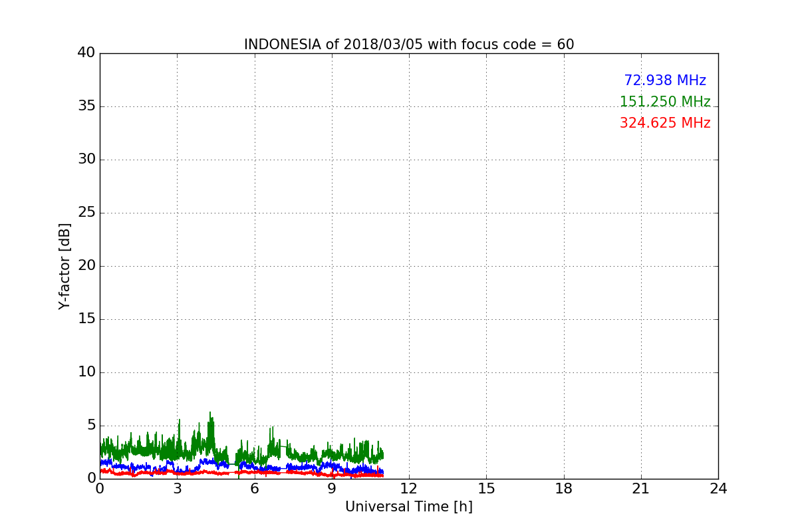Click the x-axis tick label 12

click(409, 489)
